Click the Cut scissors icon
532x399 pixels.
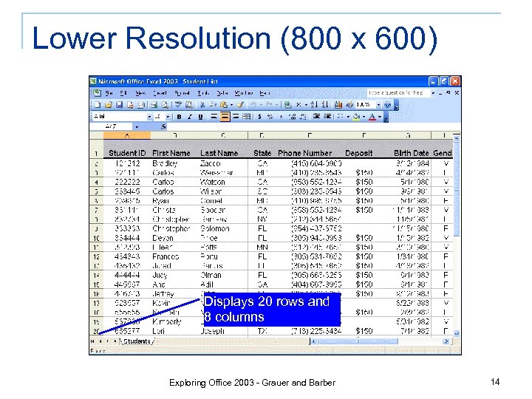click(x=202, y=105)
